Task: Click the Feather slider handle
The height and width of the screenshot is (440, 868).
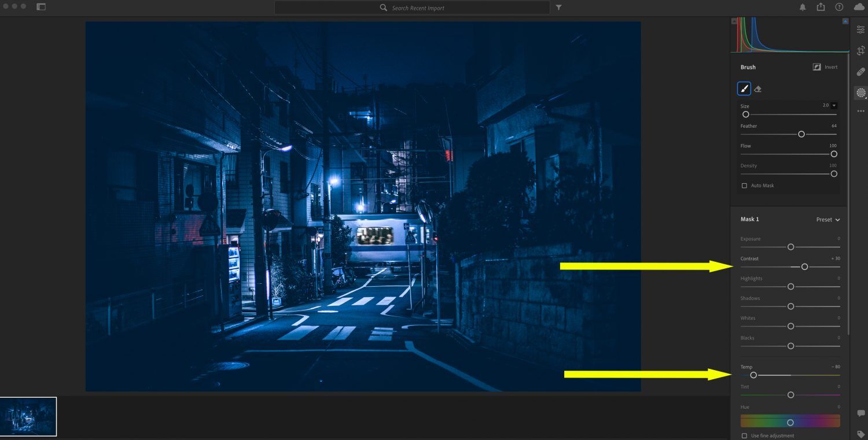Action: click(x=801, y=134)
